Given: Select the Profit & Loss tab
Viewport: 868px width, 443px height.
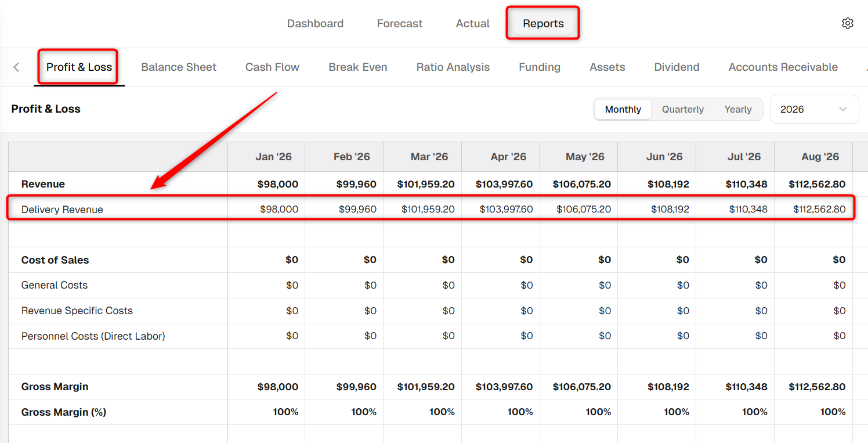Looking at the screenshot, I should coord(79,67).
